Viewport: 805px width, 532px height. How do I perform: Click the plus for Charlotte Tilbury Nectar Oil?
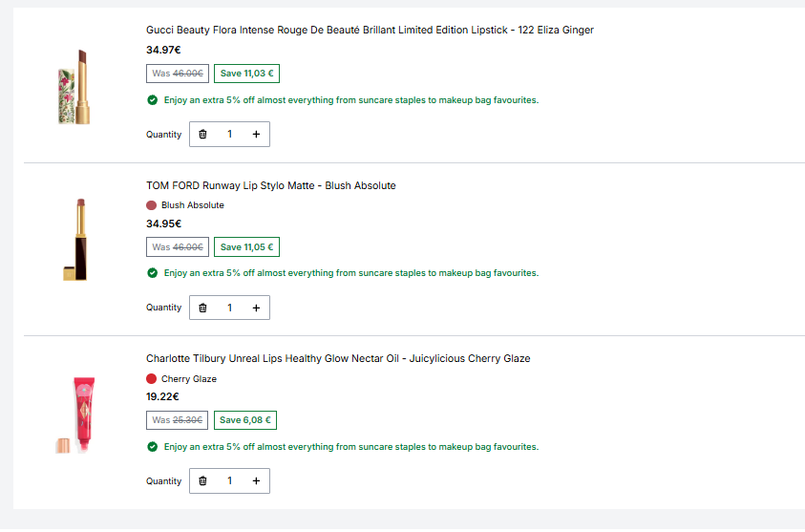256,480
